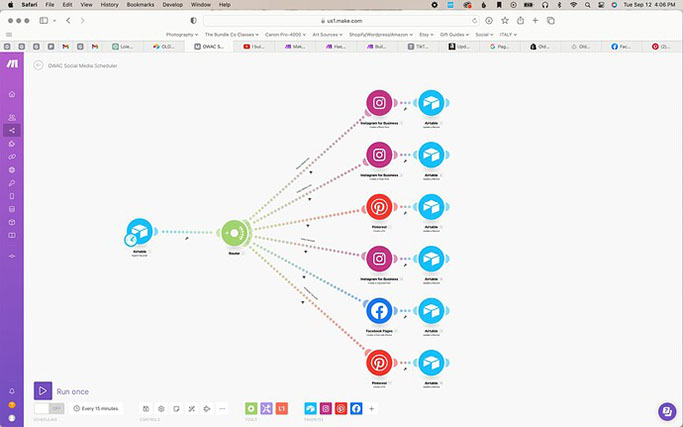Click the Run once play button

coord(43,391)
